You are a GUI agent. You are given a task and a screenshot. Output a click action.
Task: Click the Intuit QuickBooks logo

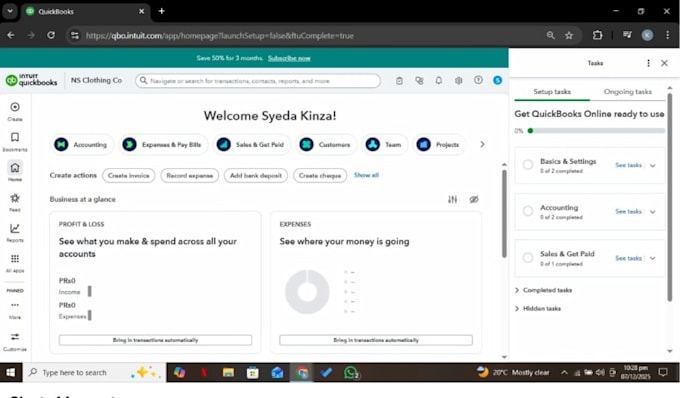(31, 80)
